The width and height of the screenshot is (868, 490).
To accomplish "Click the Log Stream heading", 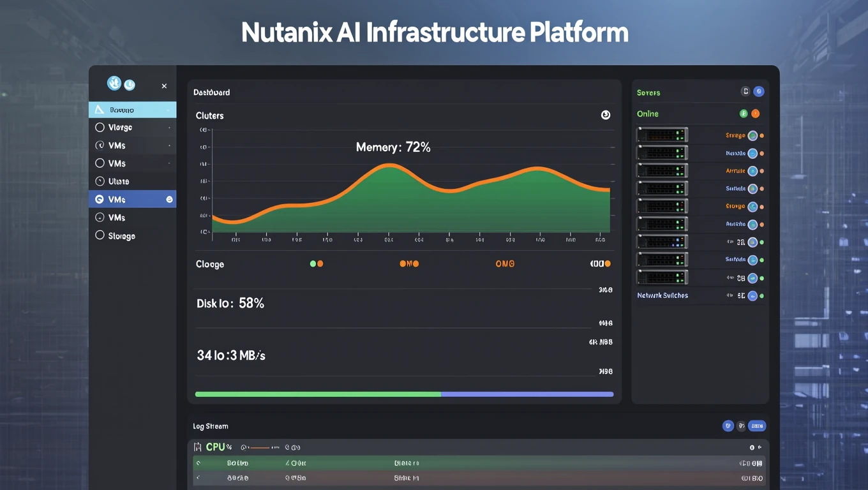I will [x=211, y=426].
